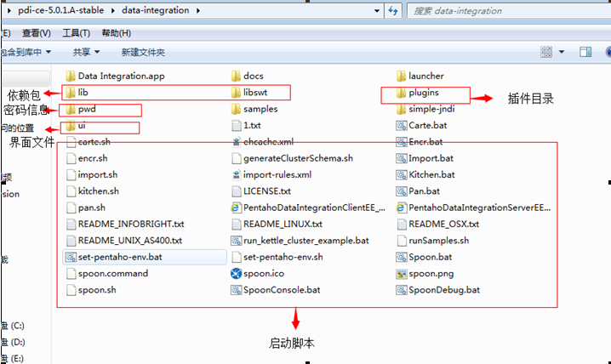Image resolution: width=611 pixels, height=364 pixels.
Task: Select the spoon.png image file icon
Action: (x=402, y=274)
